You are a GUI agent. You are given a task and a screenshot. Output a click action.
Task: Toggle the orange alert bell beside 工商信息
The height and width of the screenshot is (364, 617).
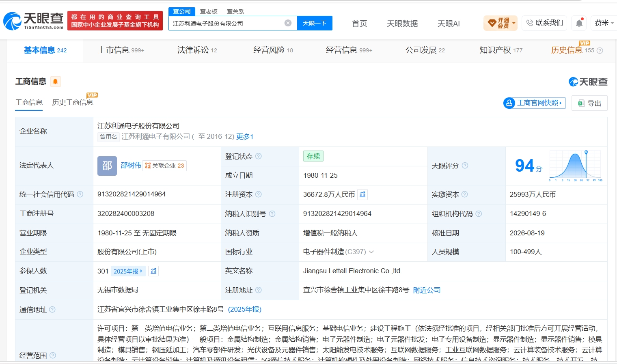tap(56, 82)
